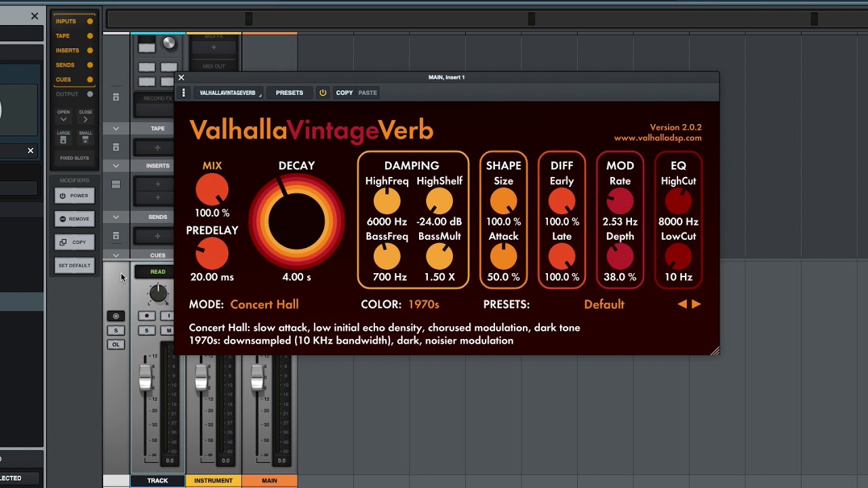Toggle the SENDS section visibility dot
868x488 pixels.
coord(90,65)
